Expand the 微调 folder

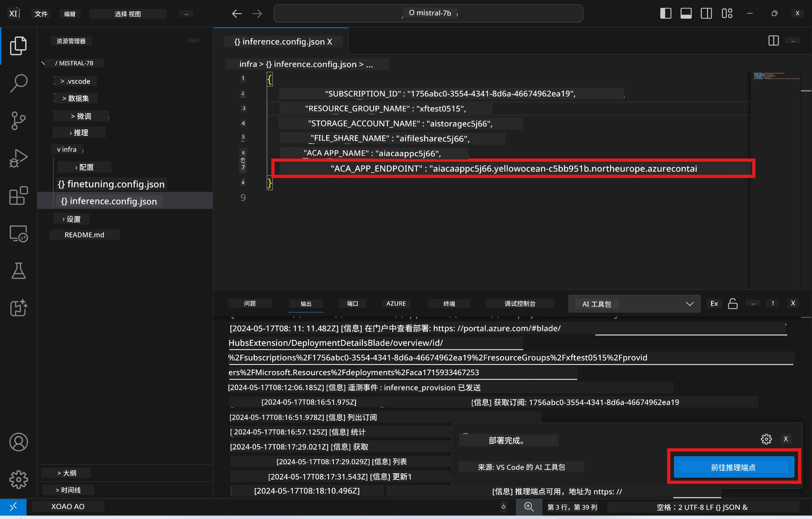81,116
